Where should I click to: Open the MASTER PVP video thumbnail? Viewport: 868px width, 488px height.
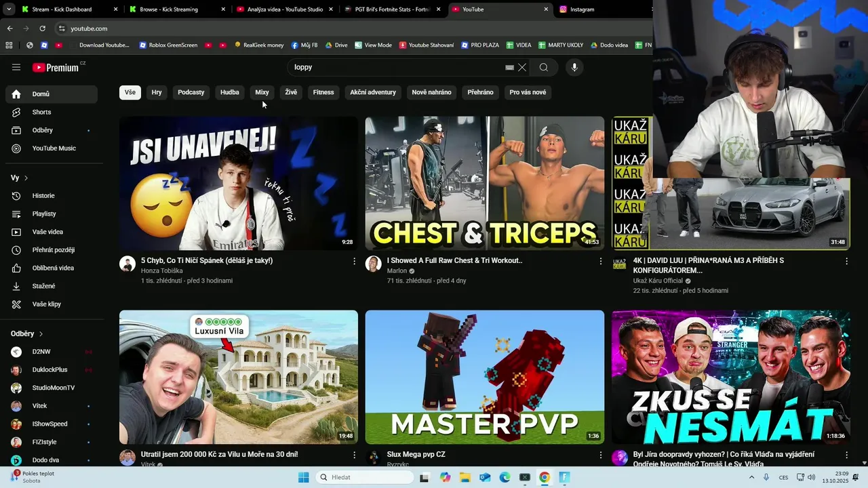point(485,377)
